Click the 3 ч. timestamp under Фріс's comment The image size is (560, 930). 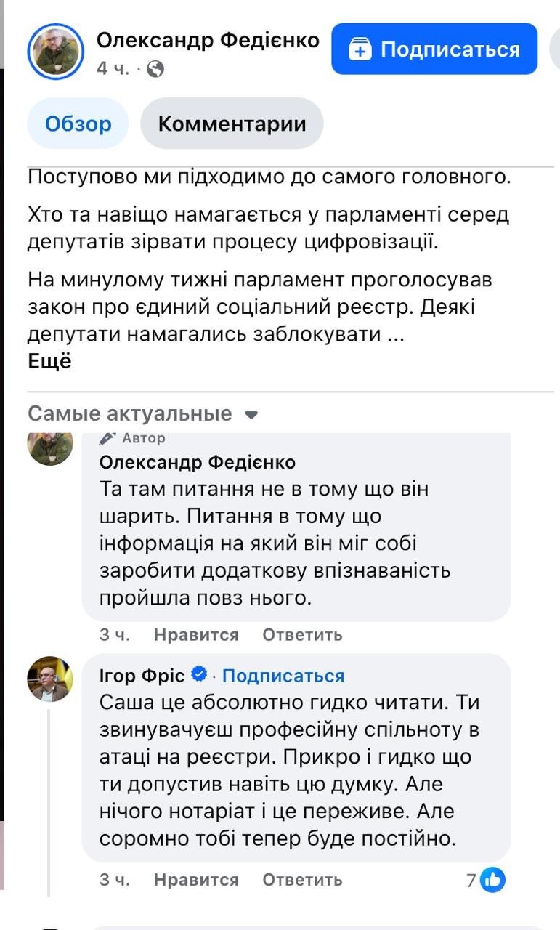(116, 879)
